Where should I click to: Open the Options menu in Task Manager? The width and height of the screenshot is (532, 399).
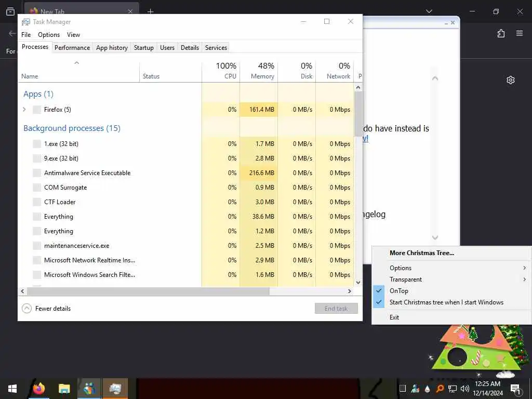49,35
